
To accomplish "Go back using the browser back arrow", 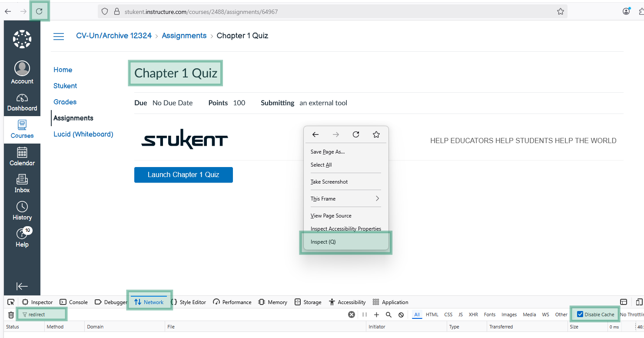I will coord(8,12).
